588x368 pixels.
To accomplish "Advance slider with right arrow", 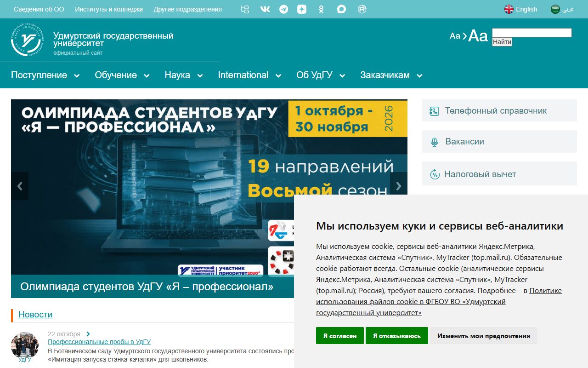I will point(398,186).
